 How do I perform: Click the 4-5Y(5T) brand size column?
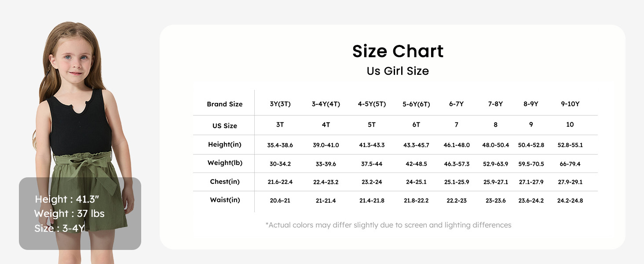(x=372, y=104)
